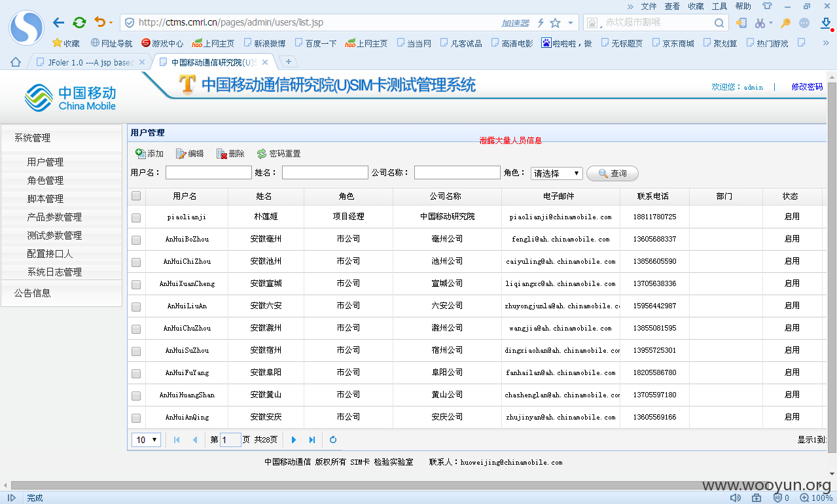Expand the address bar dropdown arrow
The height and width of the screenshot is (504, 837).
571,23
